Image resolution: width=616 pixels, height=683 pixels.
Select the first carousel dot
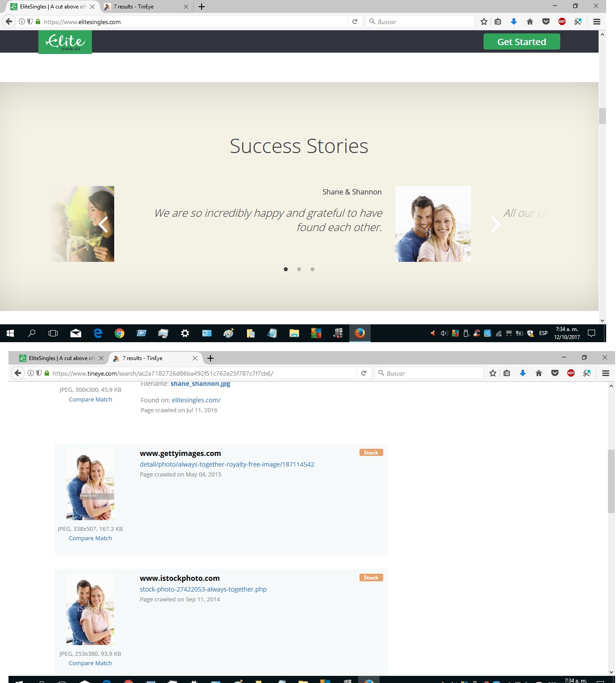[x=286, y=269]
